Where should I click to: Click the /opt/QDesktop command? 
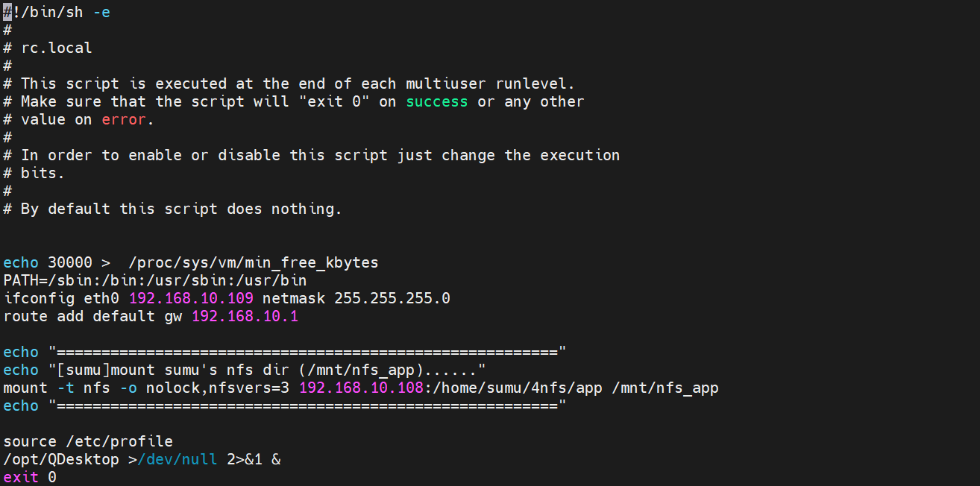[x=61, y=459]
